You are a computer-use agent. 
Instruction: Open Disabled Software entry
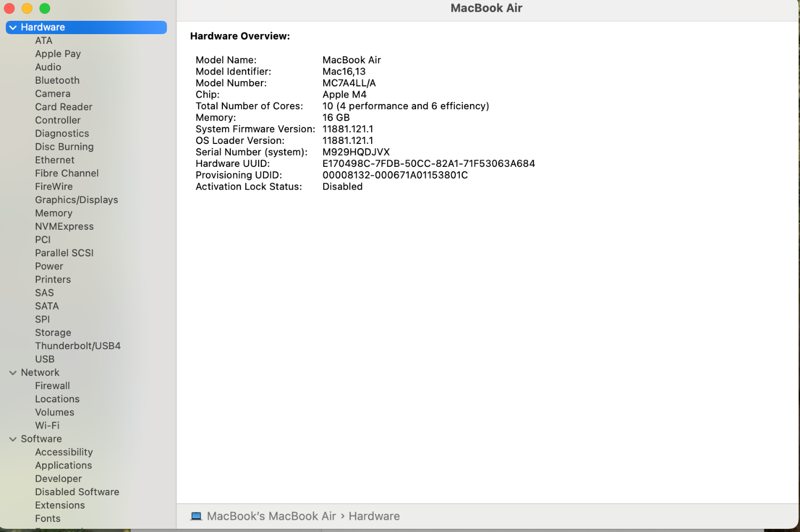[x=77, y=492]
